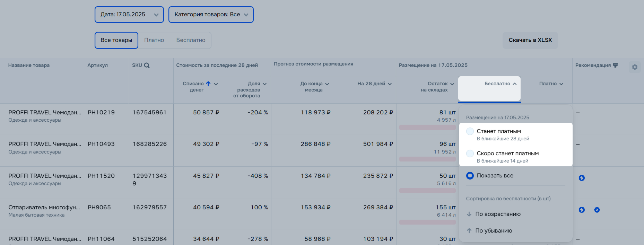Expand До конца месяца column chevron
Image resolution: width=644 pixels, height=245 pixels.
click(327, 84)
